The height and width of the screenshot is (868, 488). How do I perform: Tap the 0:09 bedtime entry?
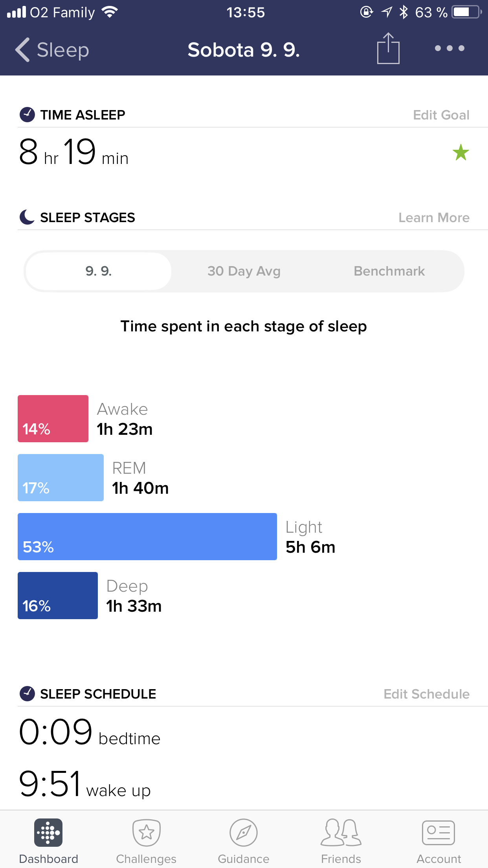(x=90, y=732)
